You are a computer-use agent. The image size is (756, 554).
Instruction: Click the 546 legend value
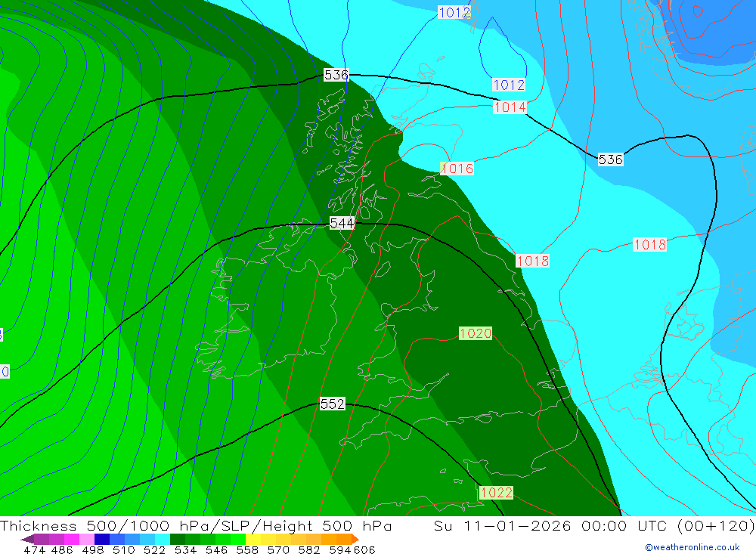(216, 550)
